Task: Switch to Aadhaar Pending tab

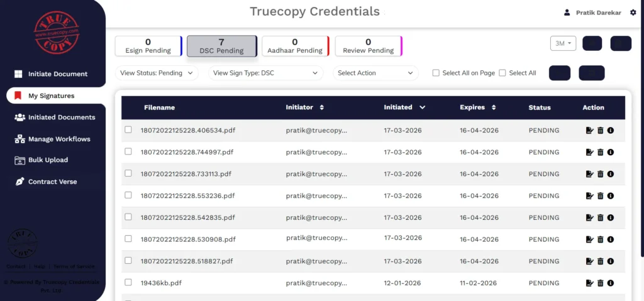Action: click(296, 46)
